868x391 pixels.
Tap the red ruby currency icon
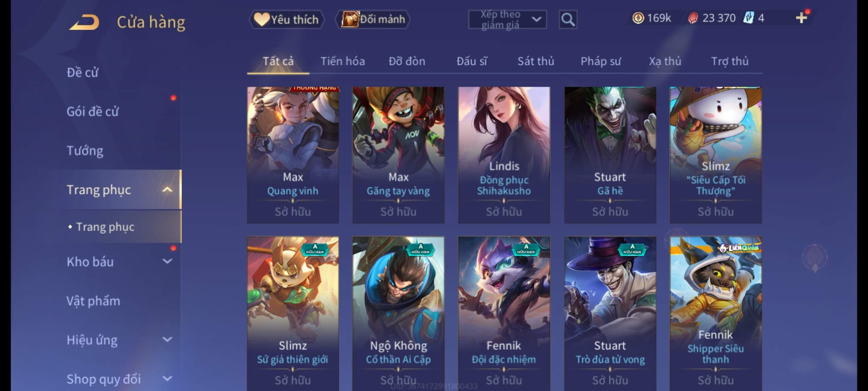693,18
